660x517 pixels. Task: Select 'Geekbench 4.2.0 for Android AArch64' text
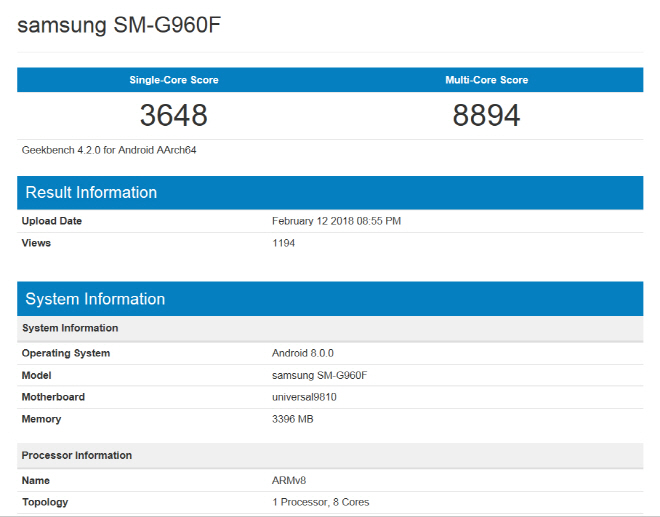tap(109, 150)
